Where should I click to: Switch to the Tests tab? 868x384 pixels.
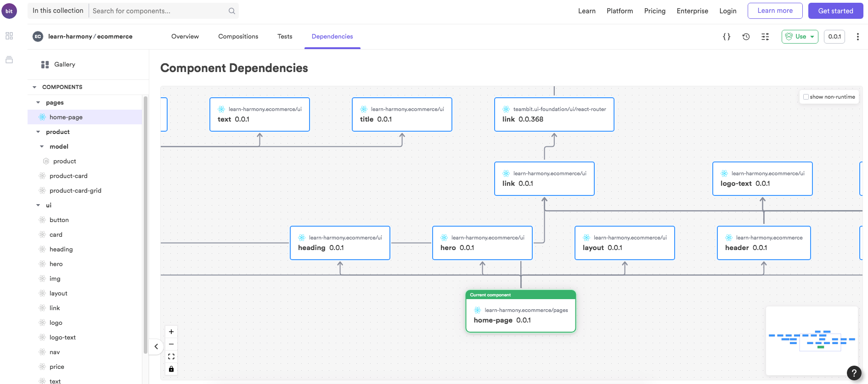pyautogui.click(x=285, y=37)
